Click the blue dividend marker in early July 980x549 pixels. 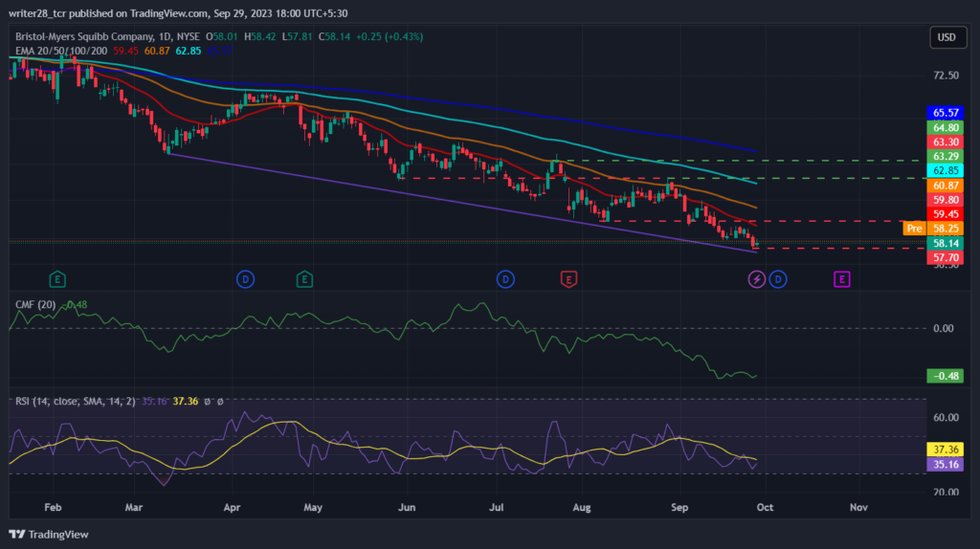[505, 279]
